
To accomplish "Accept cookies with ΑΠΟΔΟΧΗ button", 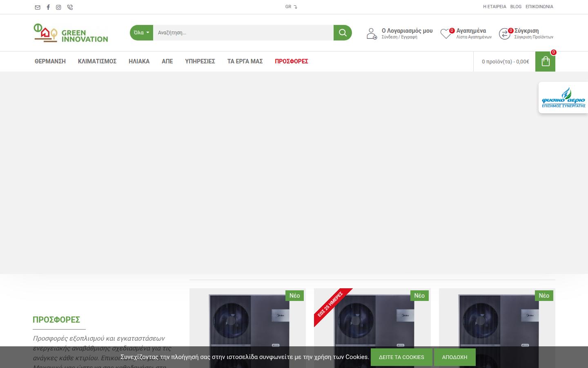I will (454, 357).
